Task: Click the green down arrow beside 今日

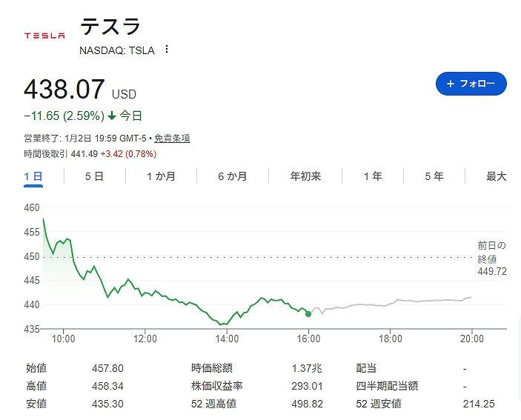Action: coord(112,116)
